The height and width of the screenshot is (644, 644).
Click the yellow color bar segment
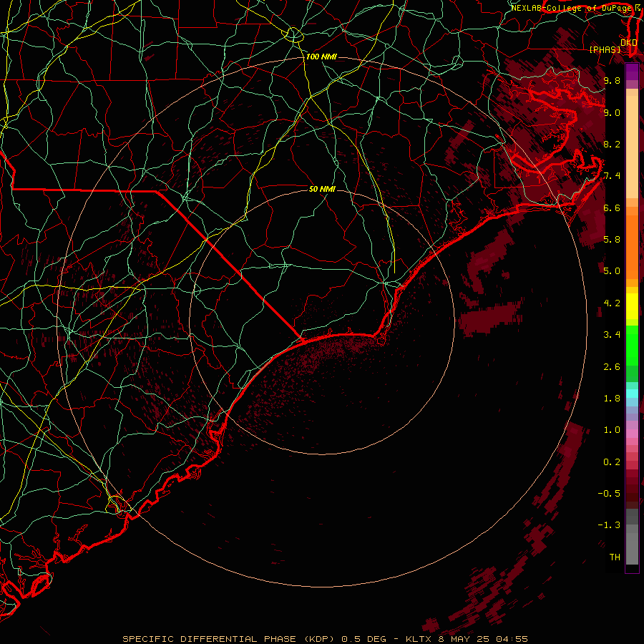pos(632,306)
